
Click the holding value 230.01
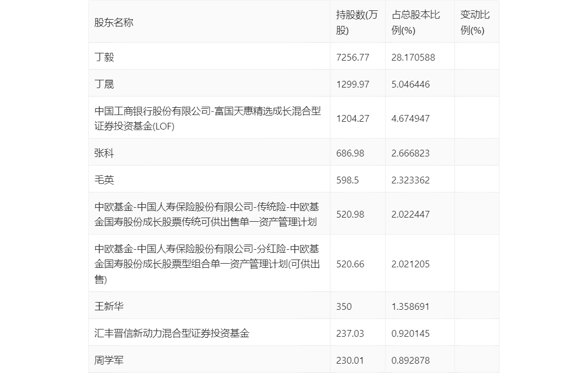click(350, 361)
